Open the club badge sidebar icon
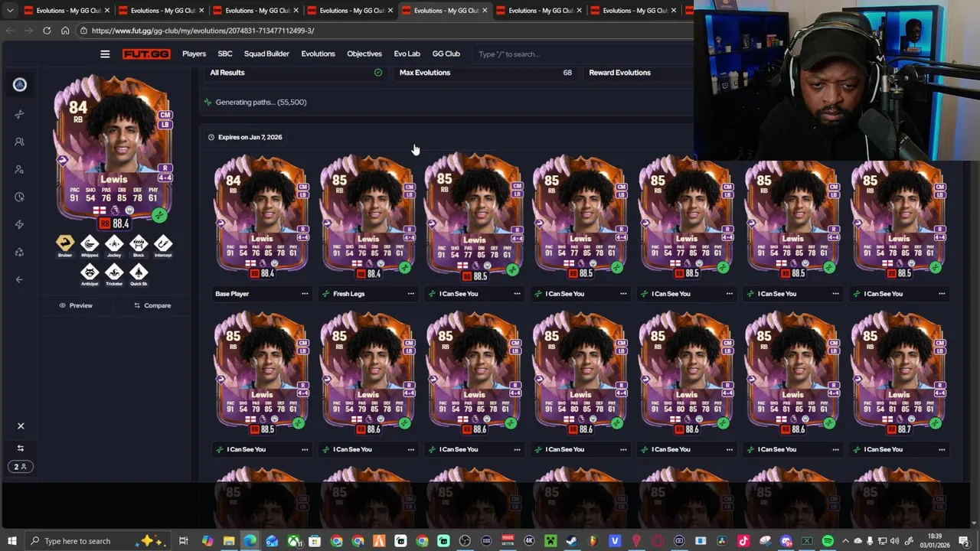The image size is (980, 551). (x=20, y=85)
